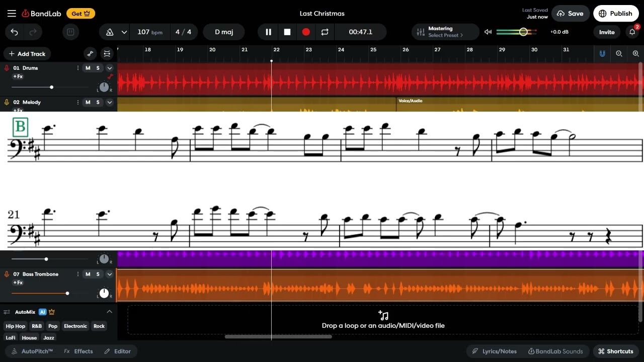The width and height of the screenshot is (644, 362).
Task: Mute the Drums track
Action: point(88,68)
